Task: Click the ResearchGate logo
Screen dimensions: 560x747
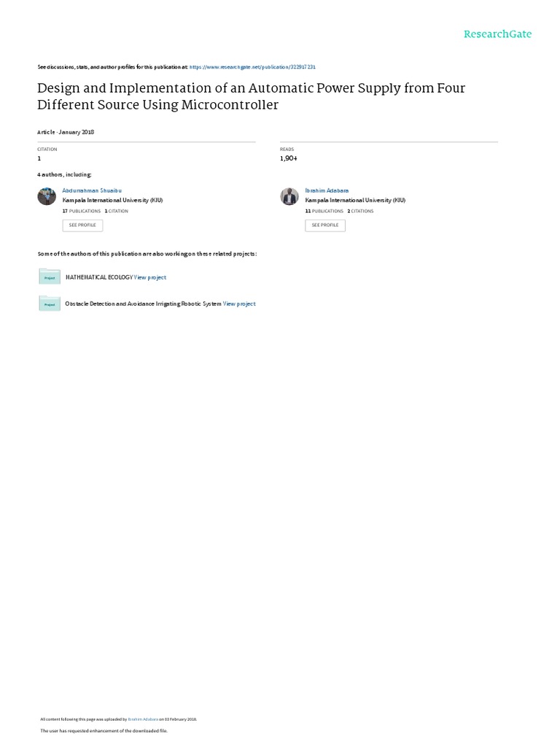Action: pos(498,34)
